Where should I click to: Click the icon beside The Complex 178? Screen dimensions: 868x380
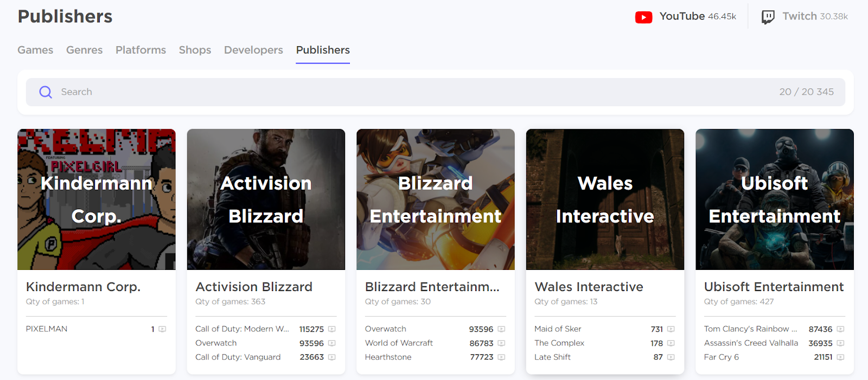coord(671,343)
